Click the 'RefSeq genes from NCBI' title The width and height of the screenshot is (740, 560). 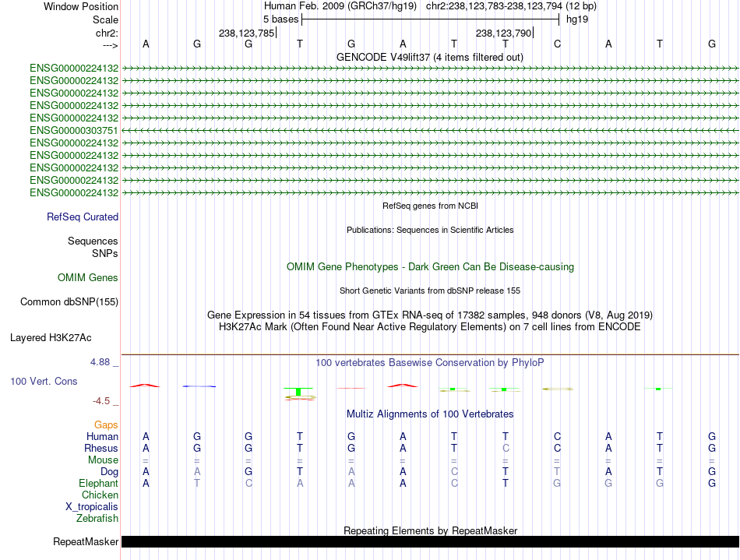pos(430,206)
